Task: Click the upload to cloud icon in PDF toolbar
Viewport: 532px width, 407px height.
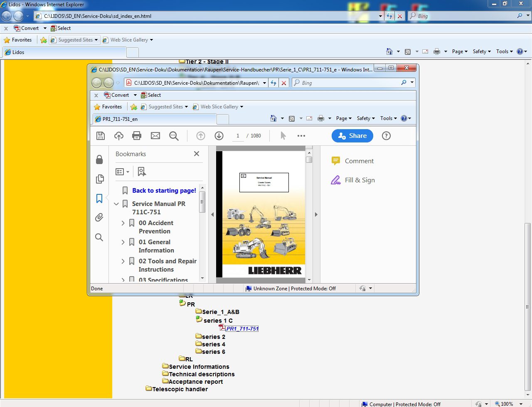Action: 119,136
